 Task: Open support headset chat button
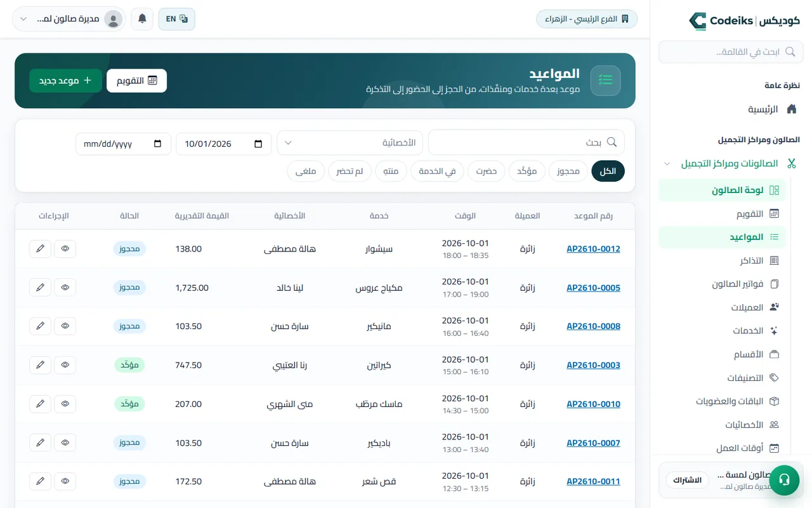click(x=784, y=479)
